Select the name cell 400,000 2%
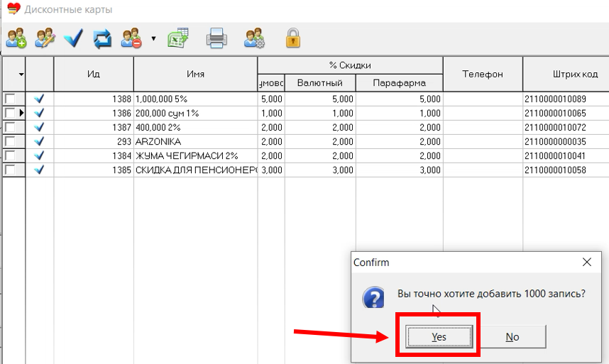This screenshot has height=364, width=609. (195, 127)
